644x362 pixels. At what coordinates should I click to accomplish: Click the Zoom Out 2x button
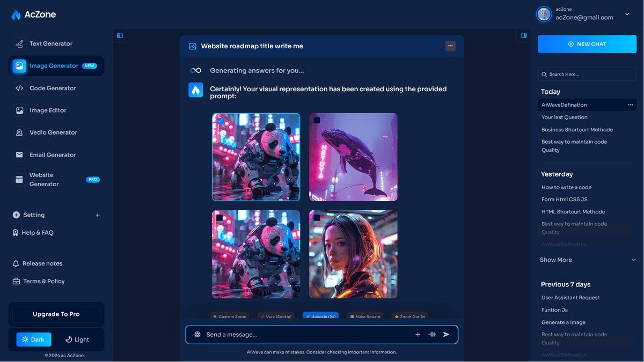point(410,316)
